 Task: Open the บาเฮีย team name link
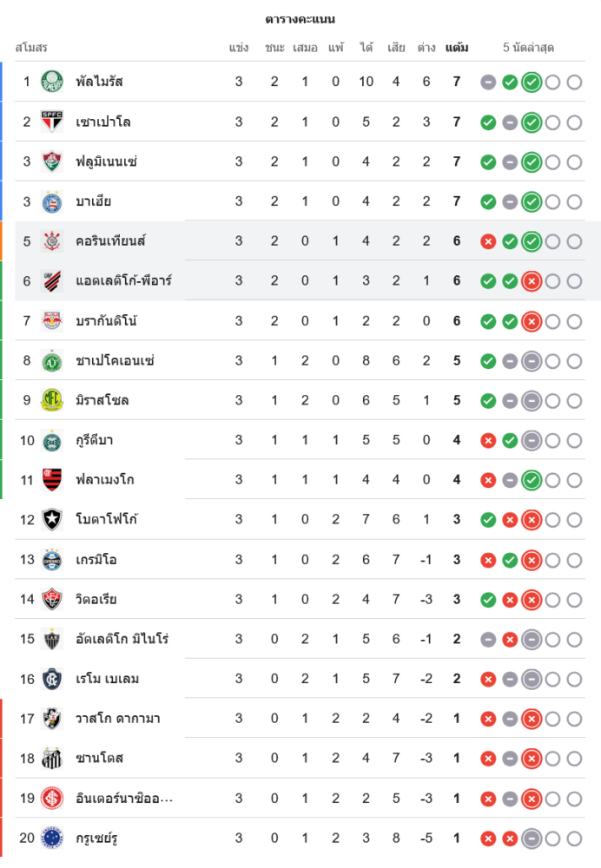93,201
